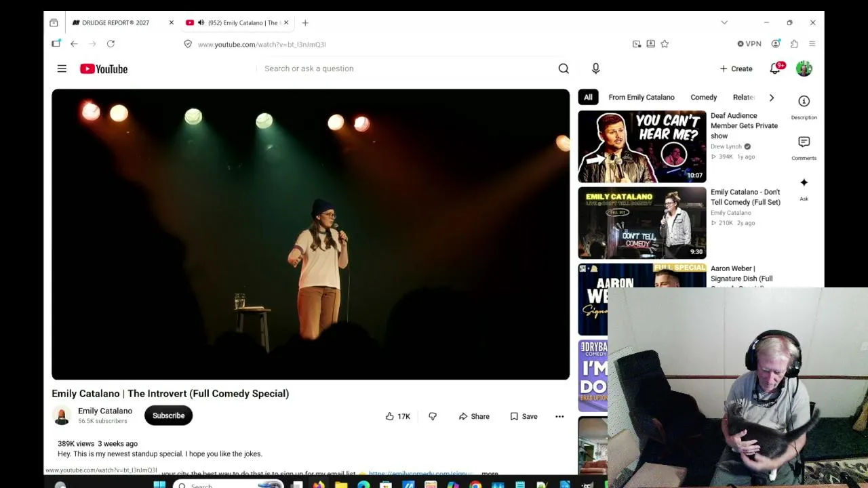This screenshot has height=488, width=868.
Task: Reload the page in browser toolbar
Action: click(x=111, y=44)
